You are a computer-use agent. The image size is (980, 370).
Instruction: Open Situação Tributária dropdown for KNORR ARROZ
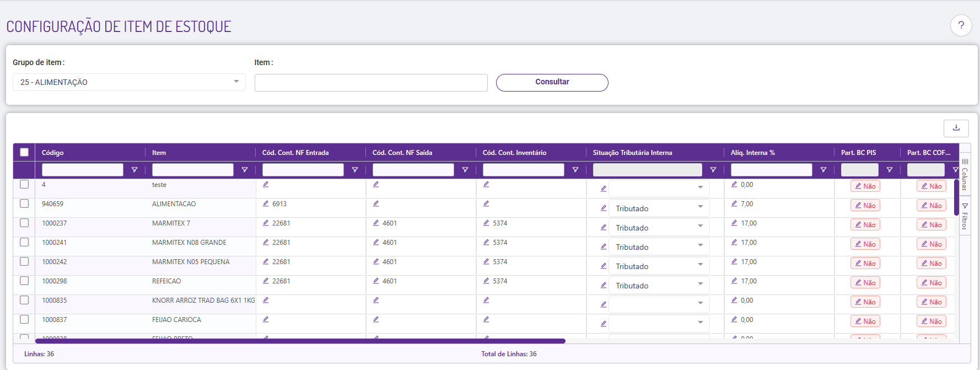[659, 304]
